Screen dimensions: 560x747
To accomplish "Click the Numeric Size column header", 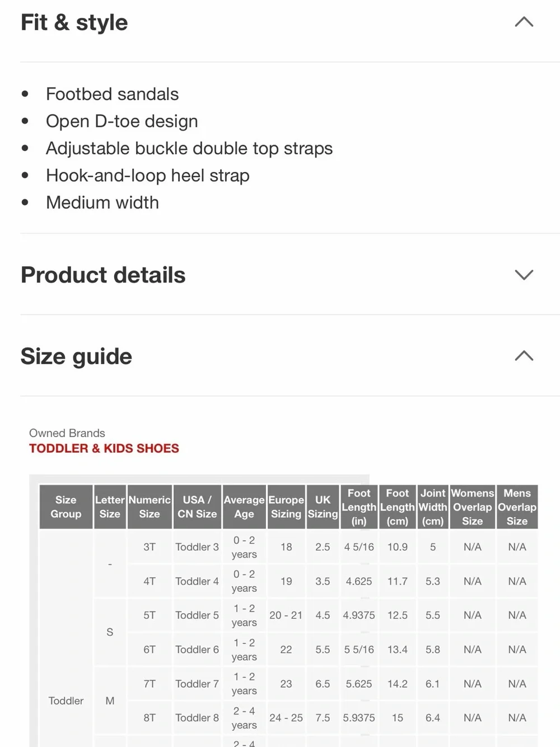I will tap(150, 507).
